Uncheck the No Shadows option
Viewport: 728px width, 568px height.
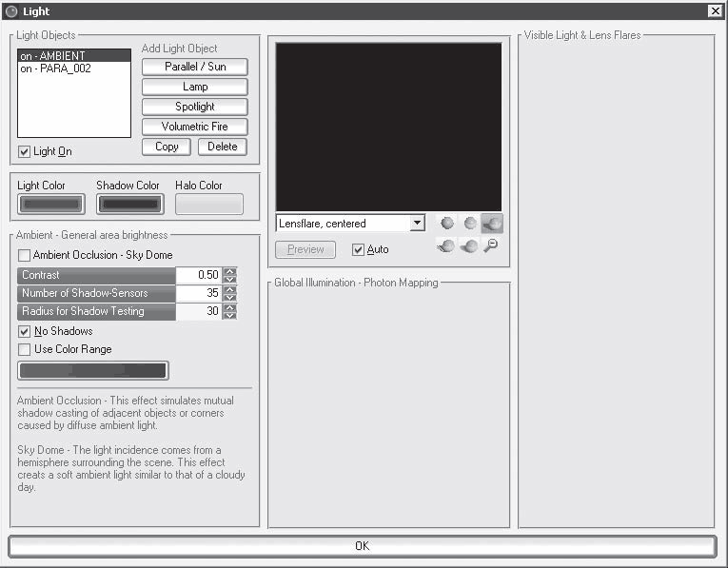click(x=25, y=331)
